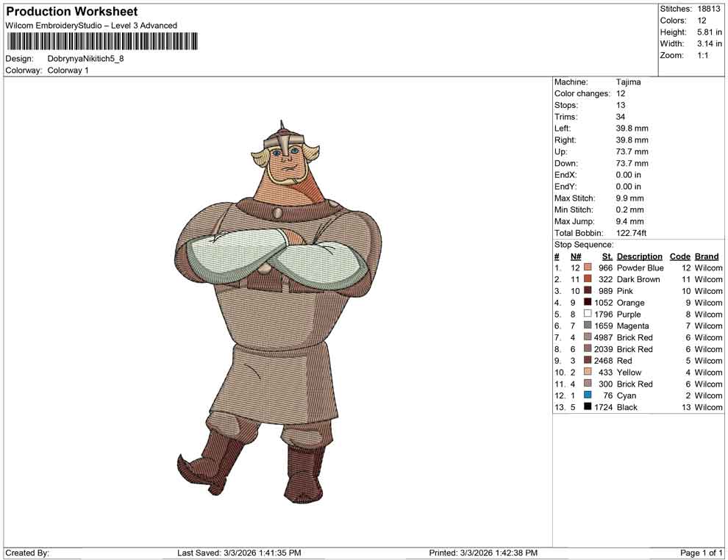Image resolution: width=728 pixels, height=560 pixels.
Task: Click the Powder Blue color swatch
Action: click(x=588, y=268)
